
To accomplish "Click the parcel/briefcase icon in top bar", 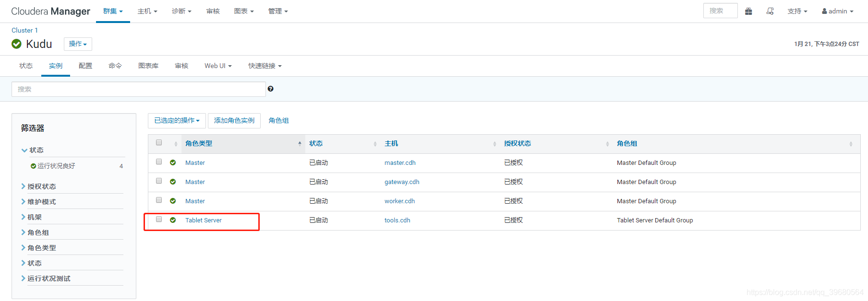I will tap(748, 11).
